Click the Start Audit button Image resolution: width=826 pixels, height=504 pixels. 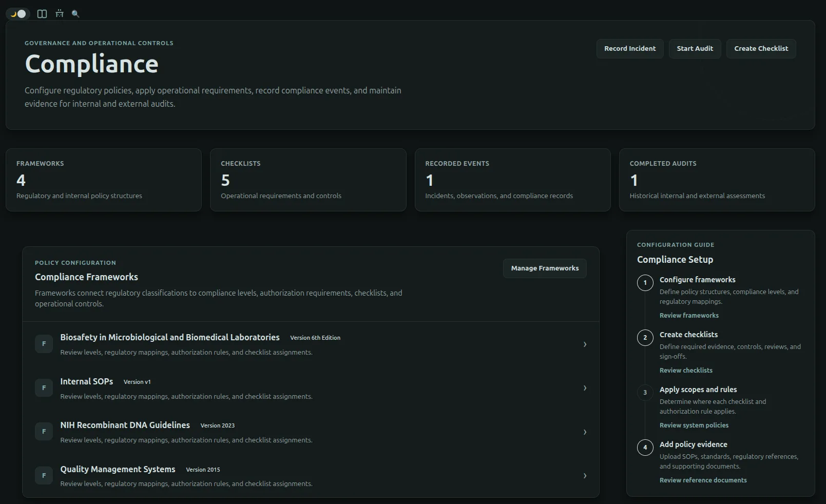pos(695,49)
